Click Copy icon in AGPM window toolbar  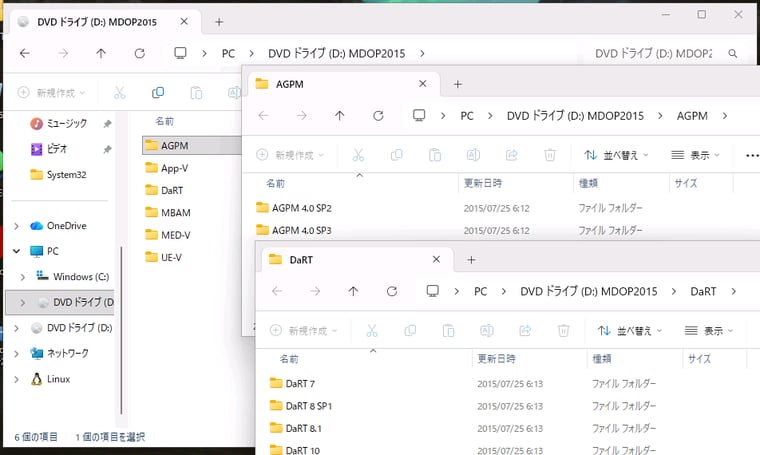[x=396, y=155]
